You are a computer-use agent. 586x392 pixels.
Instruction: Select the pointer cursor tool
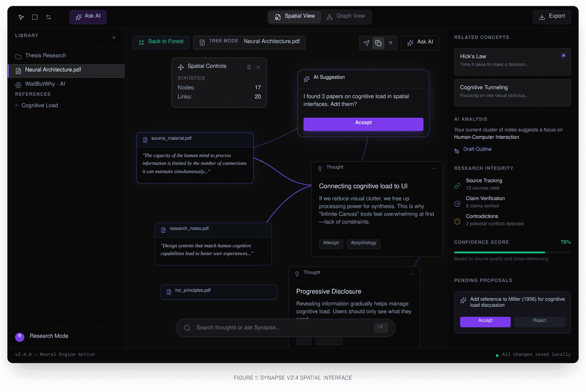tap(21, 17)
